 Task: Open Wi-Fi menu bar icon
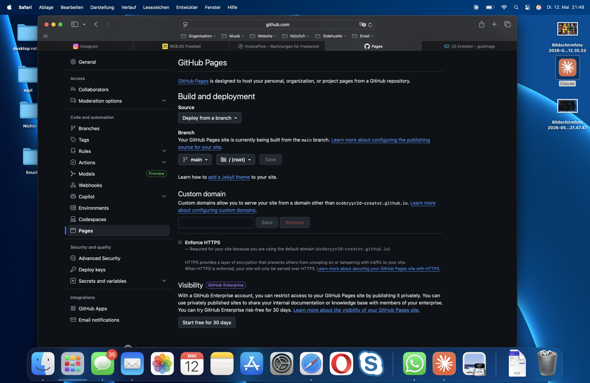(504, 7)
